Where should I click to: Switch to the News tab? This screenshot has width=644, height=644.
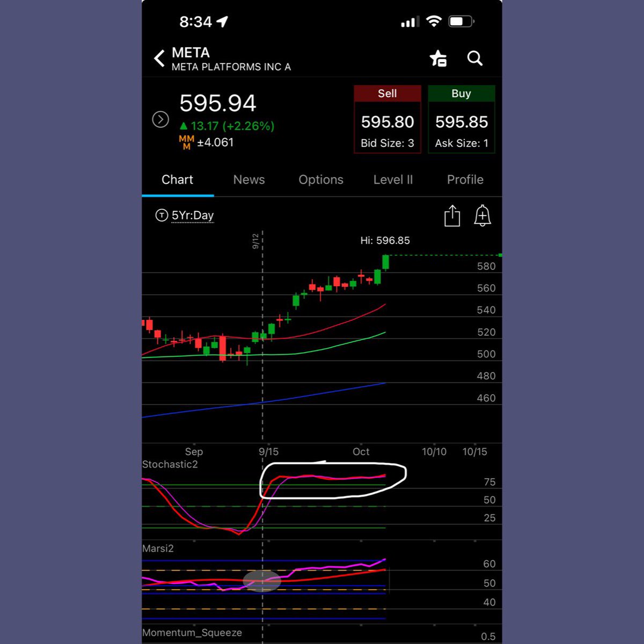coord(249,180)
